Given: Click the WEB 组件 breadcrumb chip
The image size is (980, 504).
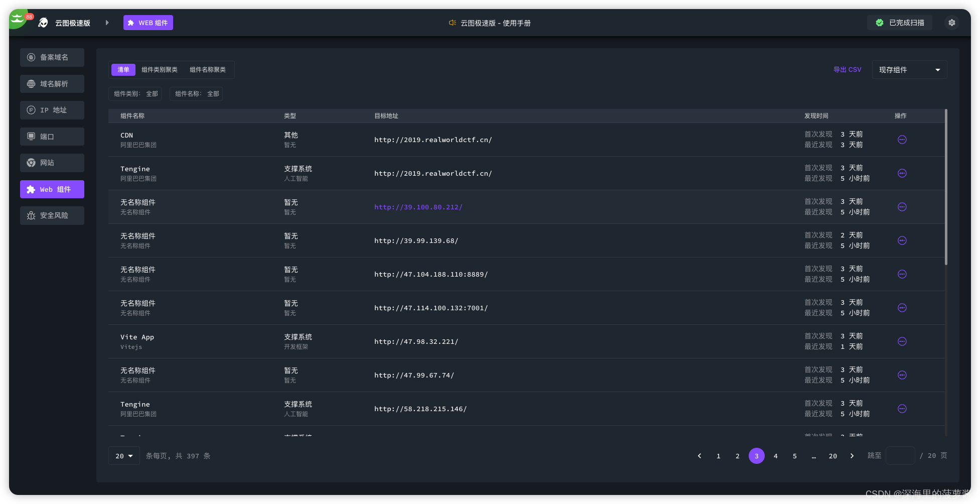Looking at the screenshot, I should (x=148, y=23).
